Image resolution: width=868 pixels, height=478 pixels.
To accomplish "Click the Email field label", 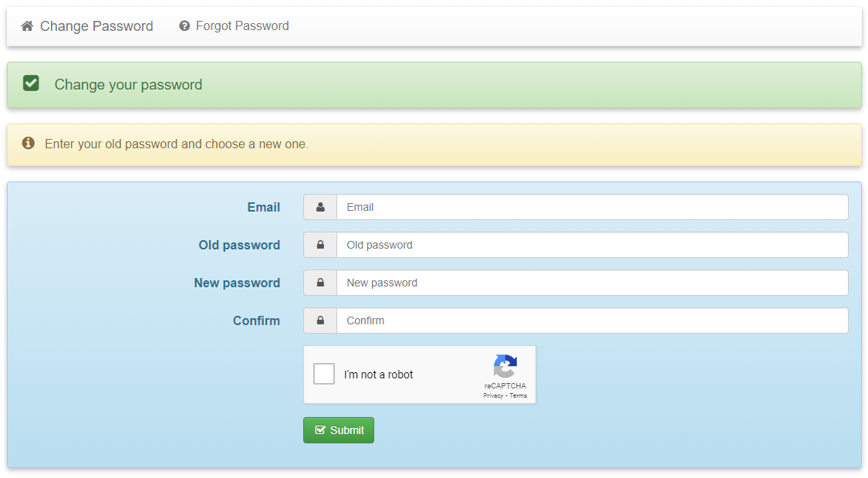I will [x=263, y=207].
